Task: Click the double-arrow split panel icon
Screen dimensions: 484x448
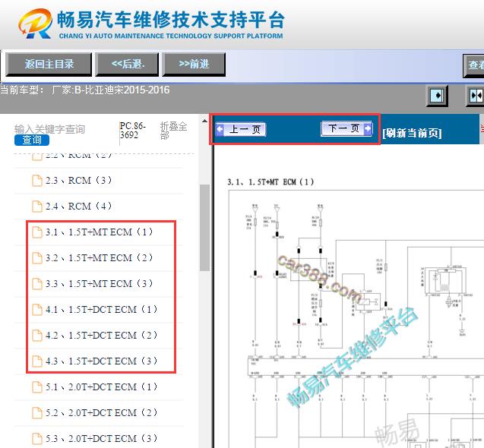Action: coord(476,96)
